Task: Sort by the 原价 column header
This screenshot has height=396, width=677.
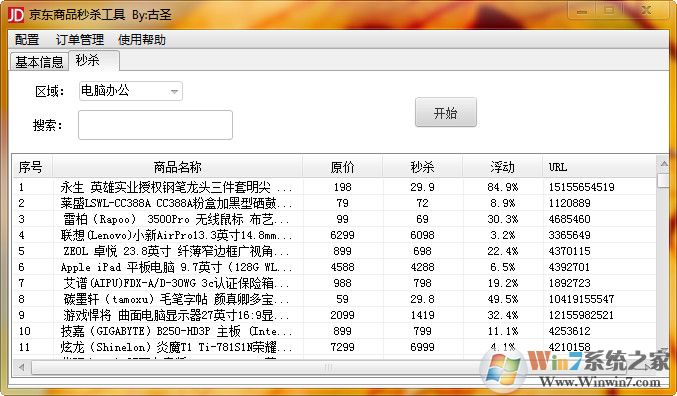Action: point(342,167)
